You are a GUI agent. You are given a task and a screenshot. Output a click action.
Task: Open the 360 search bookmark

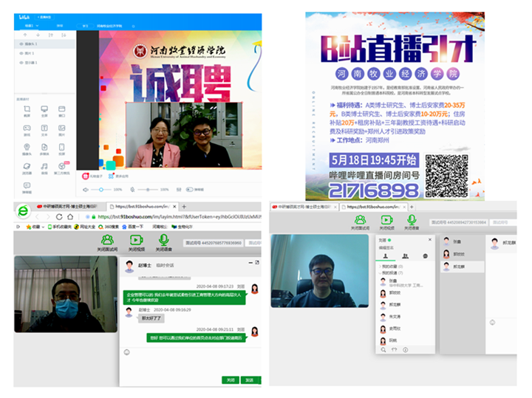pyautogui.click(x=109, y=227)
